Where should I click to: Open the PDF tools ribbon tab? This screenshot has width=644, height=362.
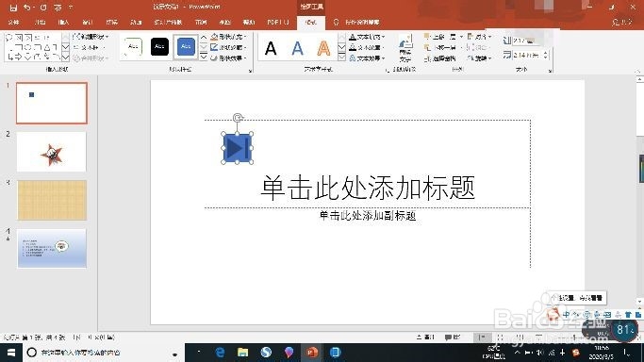pyautogui.click(x=278, y=23)
